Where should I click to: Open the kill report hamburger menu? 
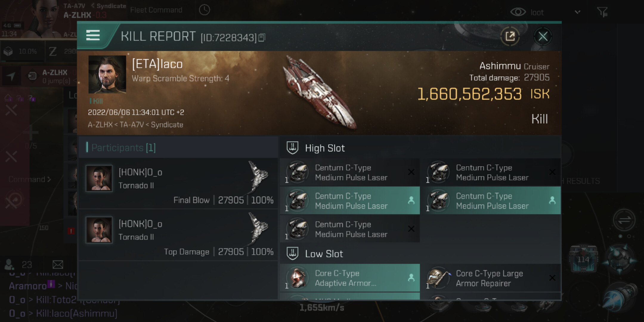(93, 35)
